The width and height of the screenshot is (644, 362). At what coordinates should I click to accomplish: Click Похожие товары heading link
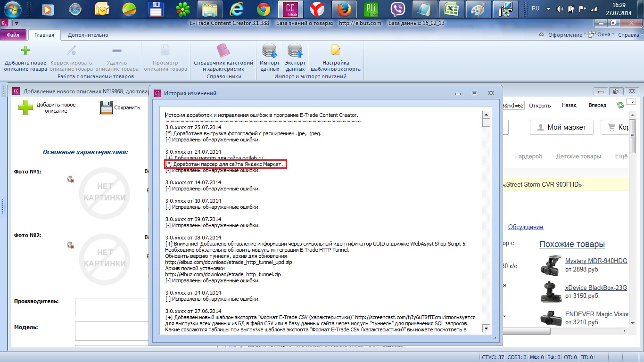(572, 244)
